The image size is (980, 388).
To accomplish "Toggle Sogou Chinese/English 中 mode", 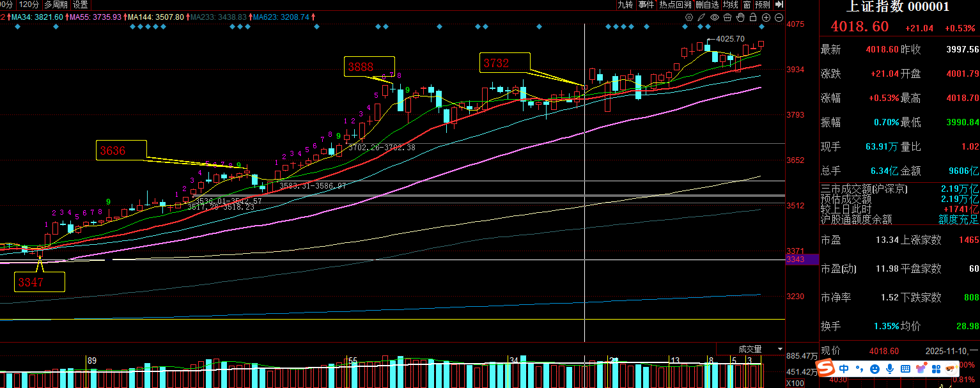I will [844, 369].
